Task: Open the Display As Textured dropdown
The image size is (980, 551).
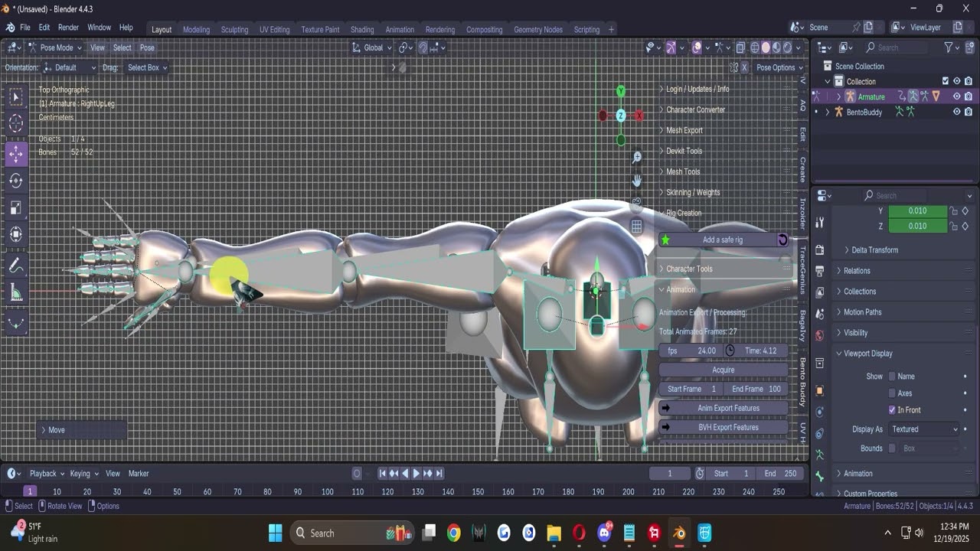Action: tap(924, 429)
